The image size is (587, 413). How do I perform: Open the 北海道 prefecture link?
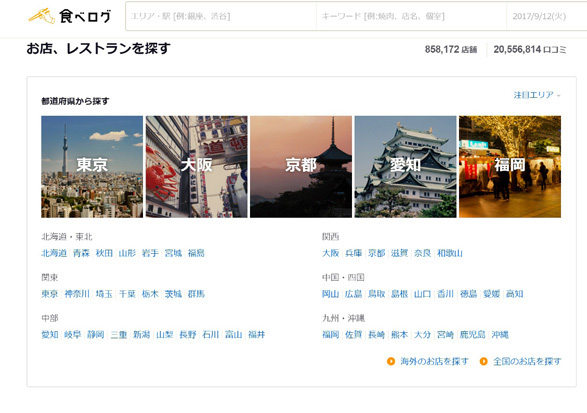[54, 253]
